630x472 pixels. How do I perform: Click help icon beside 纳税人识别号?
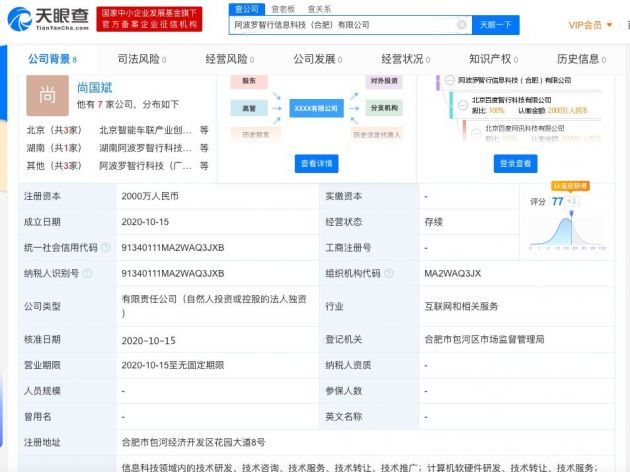(x=87, y=273)
